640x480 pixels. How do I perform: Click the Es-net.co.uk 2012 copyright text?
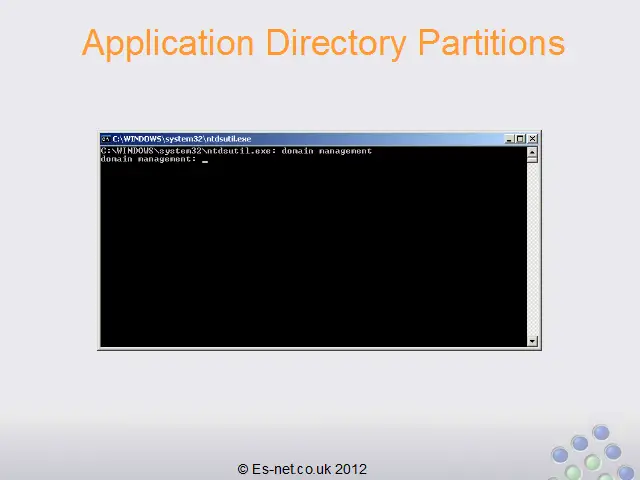pyautogui.click(x=302, y=469)
